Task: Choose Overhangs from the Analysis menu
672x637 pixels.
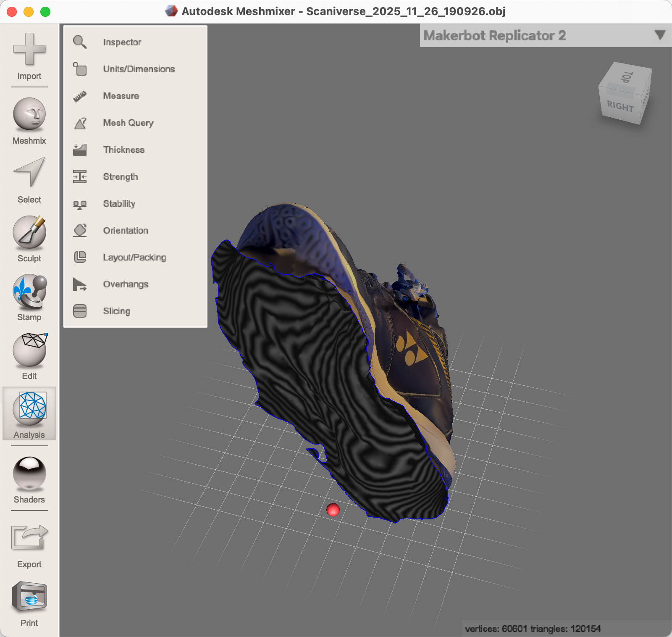Action: (x=125, y=284)
